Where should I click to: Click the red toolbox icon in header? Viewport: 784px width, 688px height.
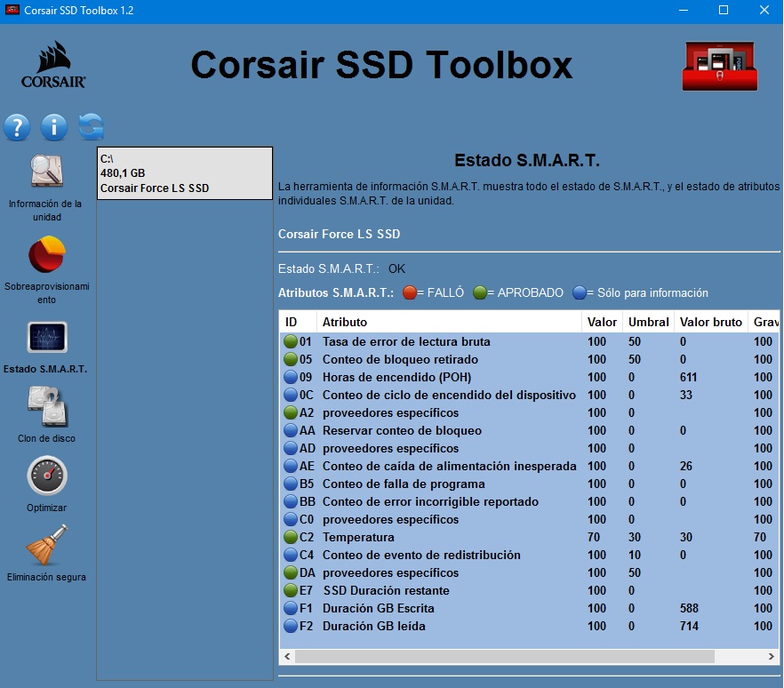coord(720,67)
